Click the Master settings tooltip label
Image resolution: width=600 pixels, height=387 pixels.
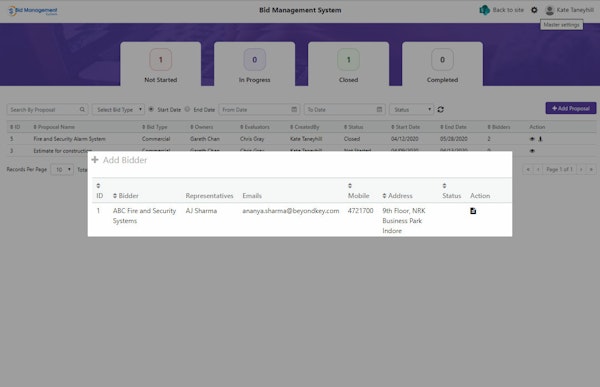[x=561, y=25]
